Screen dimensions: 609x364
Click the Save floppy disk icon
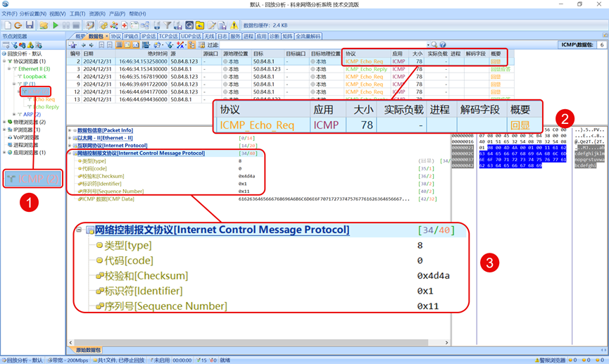click(30, 25)
